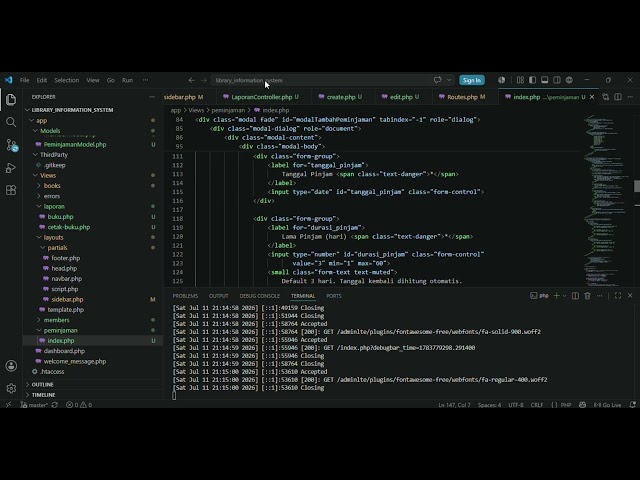Split the terminal panel

coord(575,296)
